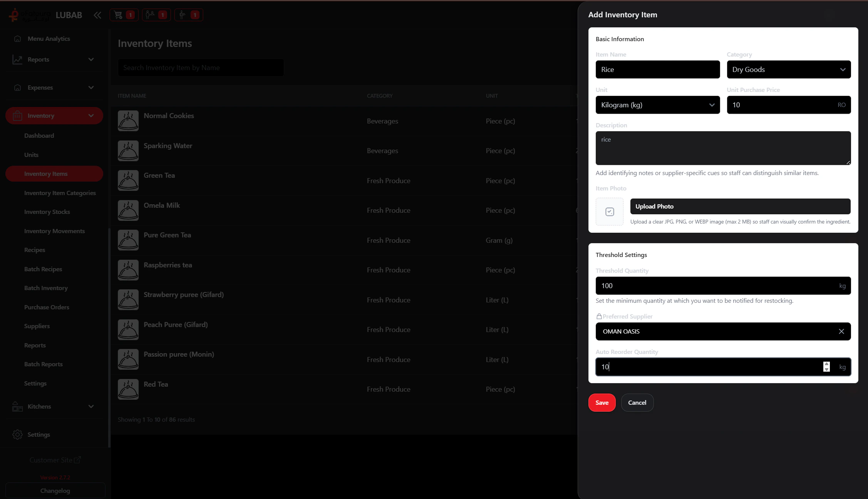Open Inventory Stocks in the sidebar
This screenshot has height=499, width=868.
pos(47,212)
